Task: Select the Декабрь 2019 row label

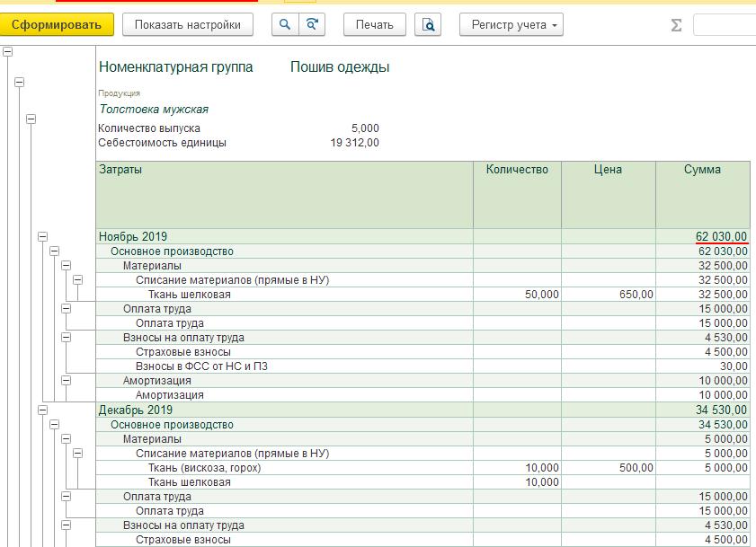Action: [x=136, y=410]
